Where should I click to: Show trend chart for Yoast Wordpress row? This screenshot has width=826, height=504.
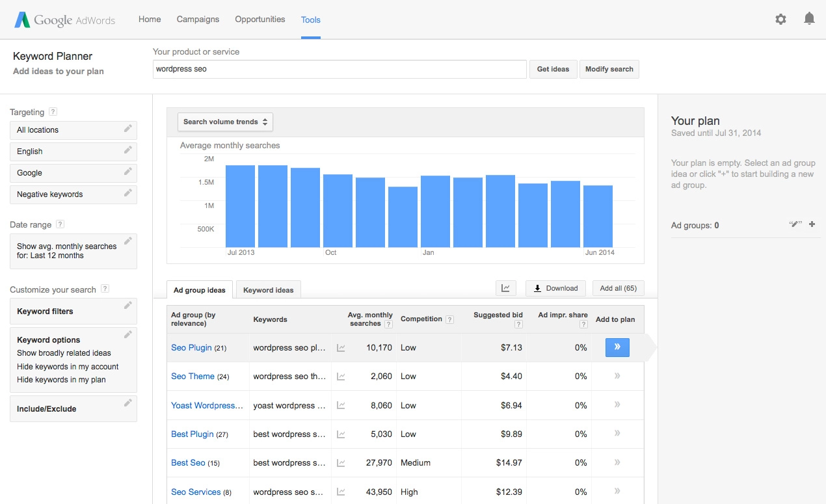[341, 405]
